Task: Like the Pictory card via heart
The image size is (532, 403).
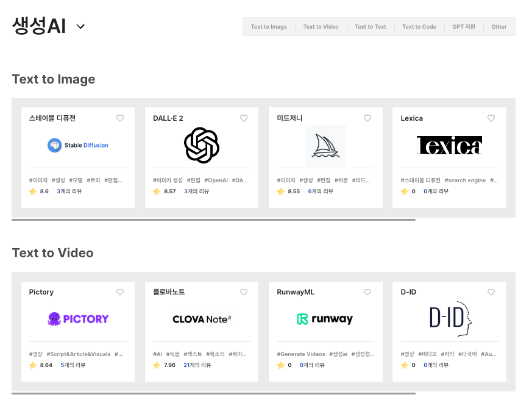Action: 120,292
